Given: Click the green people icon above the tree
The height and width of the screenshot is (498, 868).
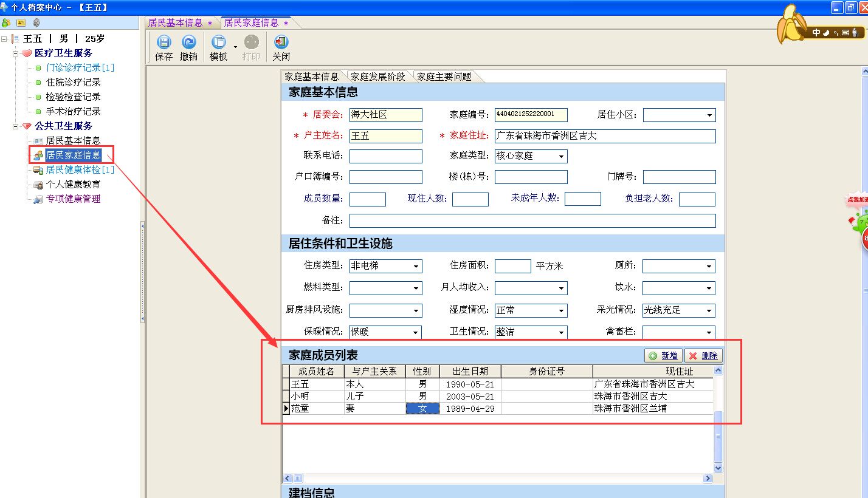Looking at the screenshot, I should [6, 22].
